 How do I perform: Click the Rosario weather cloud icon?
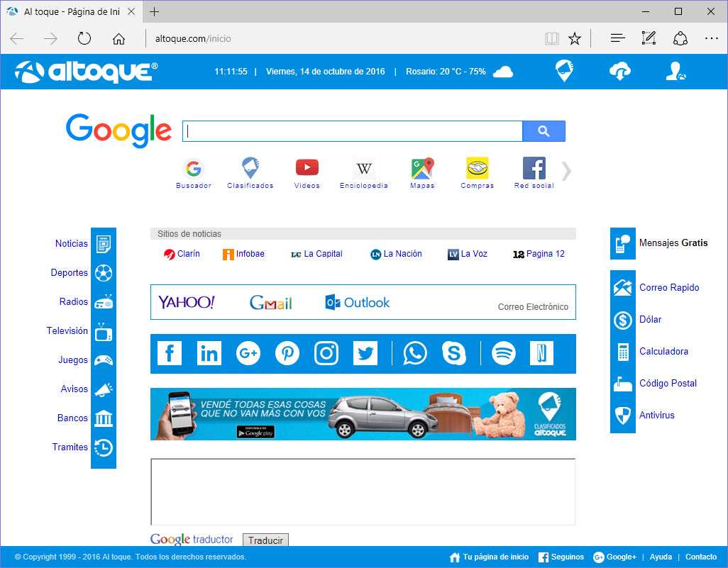click(x=503, y=72)
